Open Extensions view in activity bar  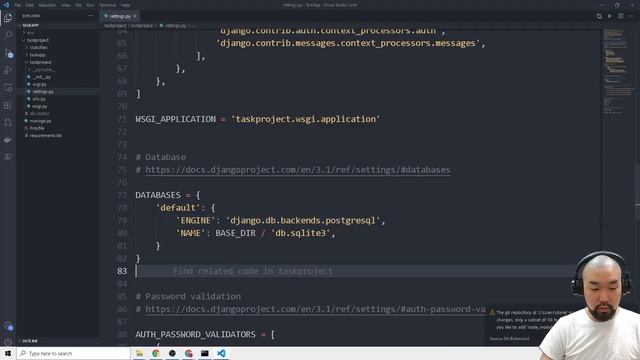(x=8, y=105)
